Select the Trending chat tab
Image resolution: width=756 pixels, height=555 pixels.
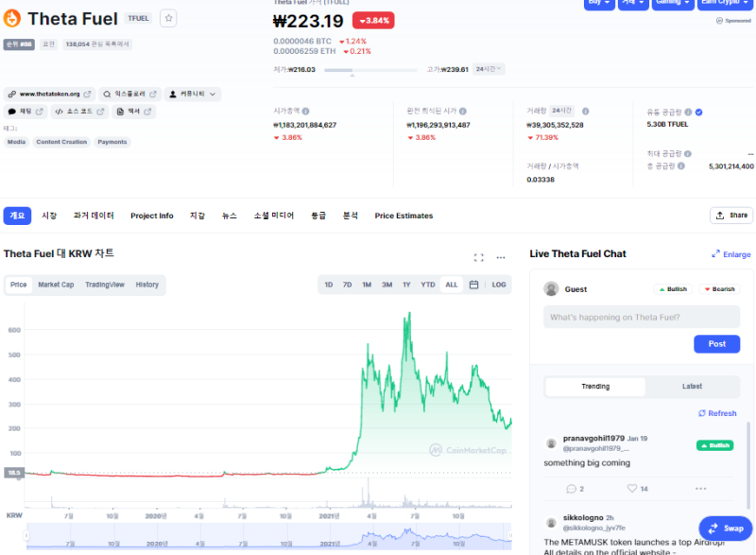pos(595,387)
